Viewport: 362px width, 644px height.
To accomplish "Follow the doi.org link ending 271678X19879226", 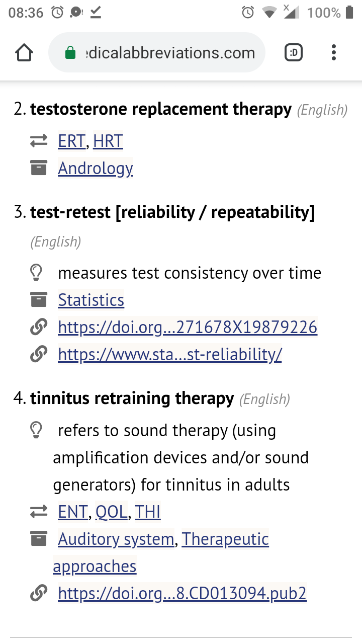I will [188, 328].
